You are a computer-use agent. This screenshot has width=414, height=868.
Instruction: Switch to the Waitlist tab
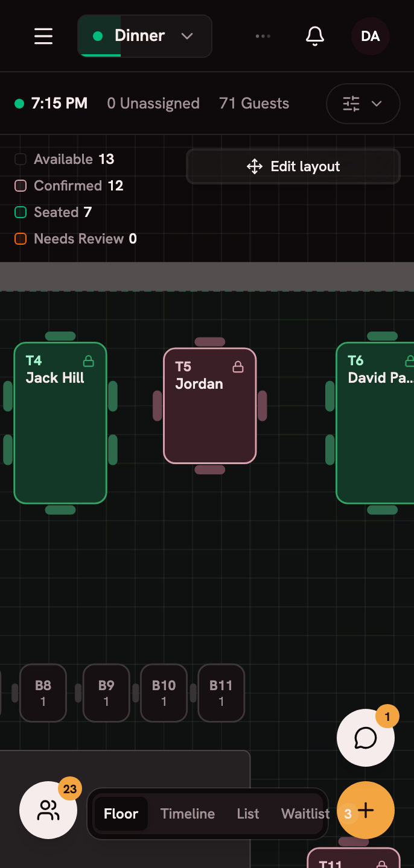(305, 814)
